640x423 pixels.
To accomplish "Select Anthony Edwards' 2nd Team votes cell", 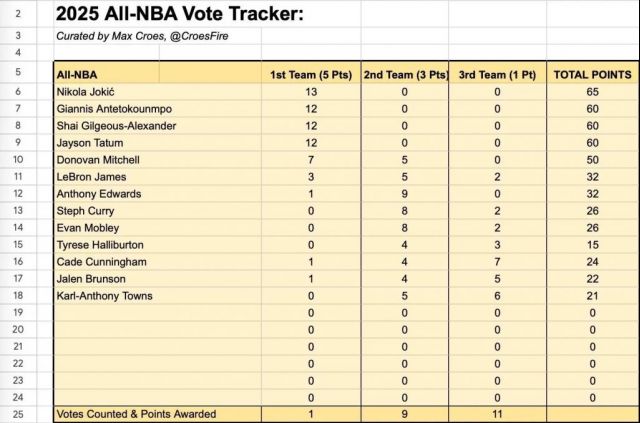I will coord(404,194).
